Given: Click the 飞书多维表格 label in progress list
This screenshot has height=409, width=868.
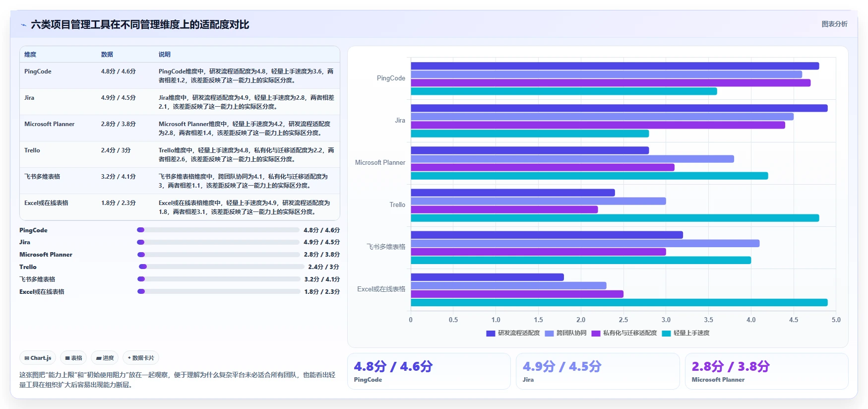Looking at the screenshot, I should (x=37, y=279).
